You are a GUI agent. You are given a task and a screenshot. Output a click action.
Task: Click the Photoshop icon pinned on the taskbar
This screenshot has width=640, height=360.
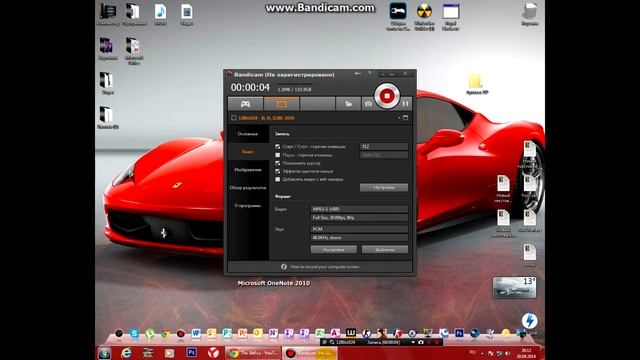coord(191,353)
